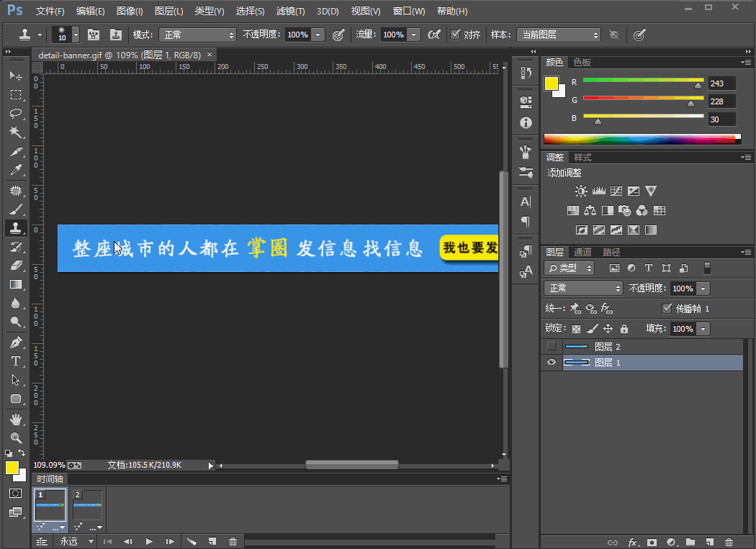Open layer blend mode dropdown
Image resolution: width=756 pixels, height=549 pixels.
[583, 289]
